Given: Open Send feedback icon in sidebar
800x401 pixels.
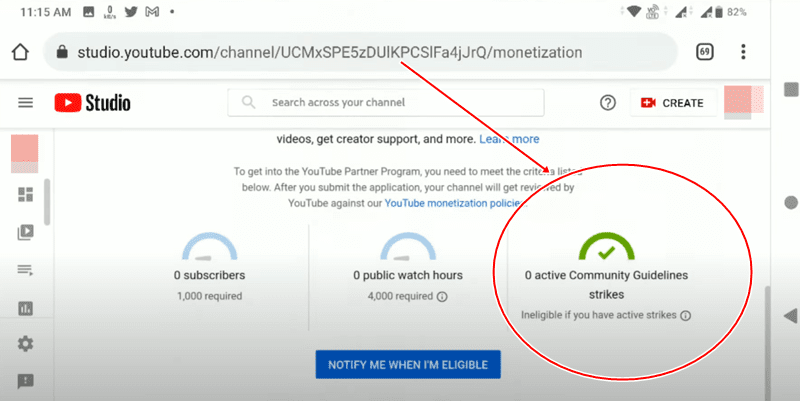Looking at the screenshot, I should point(25,381).
